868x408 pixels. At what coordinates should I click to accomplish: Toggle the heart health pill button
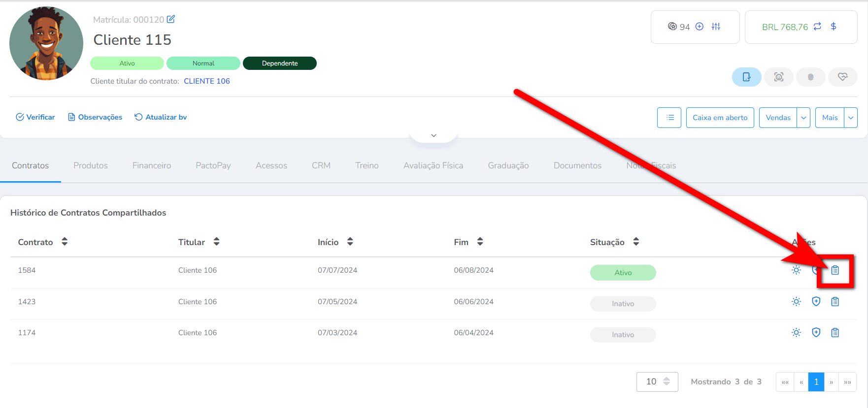(x=842, y=77)
